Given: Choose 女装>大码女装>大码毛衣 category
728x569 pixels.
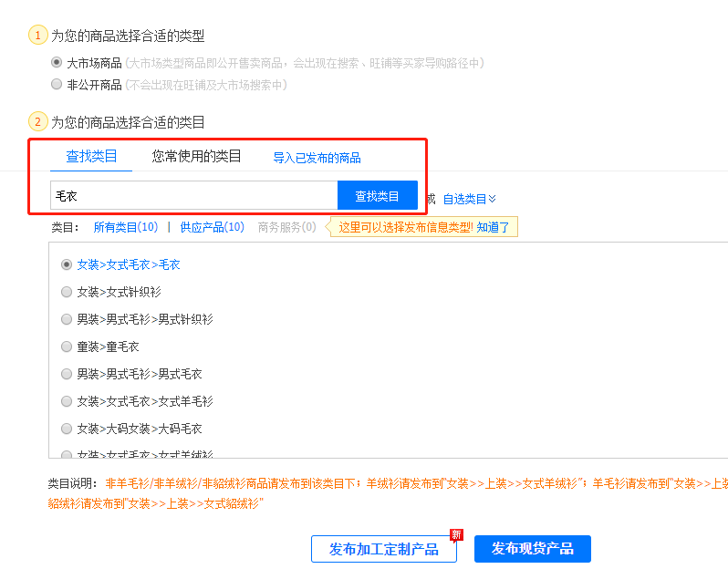Looking at the screenshot, I should [x=67, y=429].
